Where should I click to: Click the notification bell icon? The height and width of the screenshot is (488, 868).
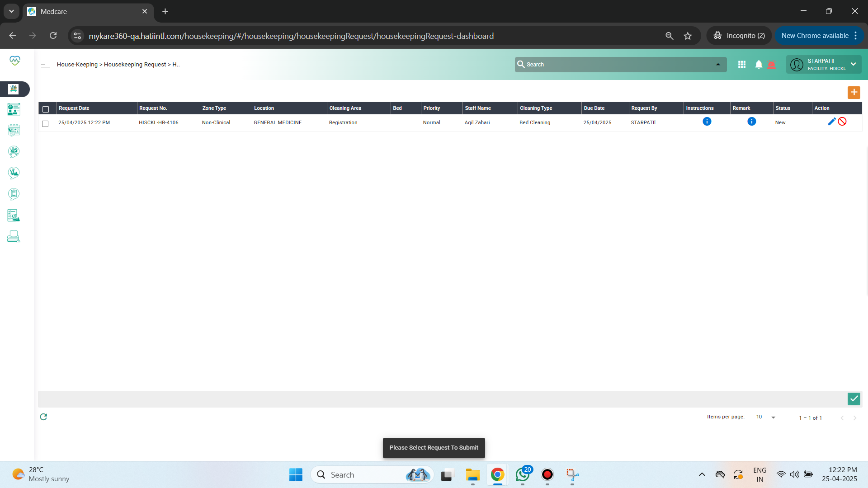point(759,65)
